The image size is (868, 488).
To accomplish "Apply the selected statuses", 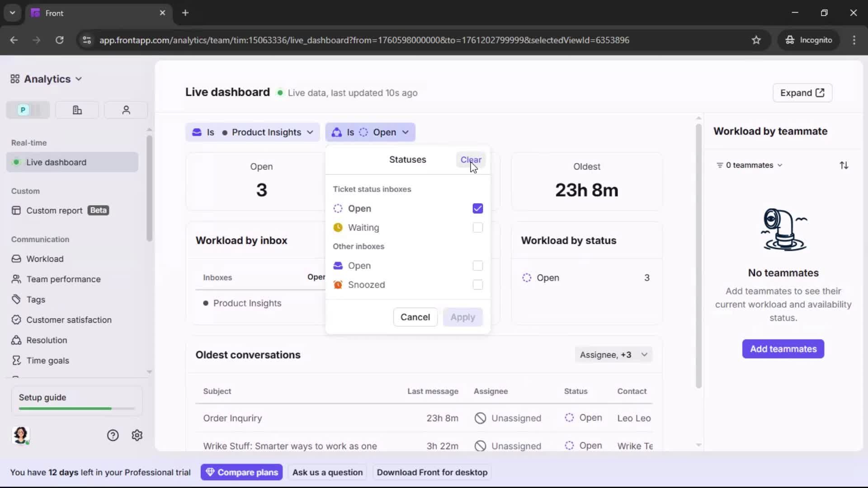I will (x=462, y=317).
